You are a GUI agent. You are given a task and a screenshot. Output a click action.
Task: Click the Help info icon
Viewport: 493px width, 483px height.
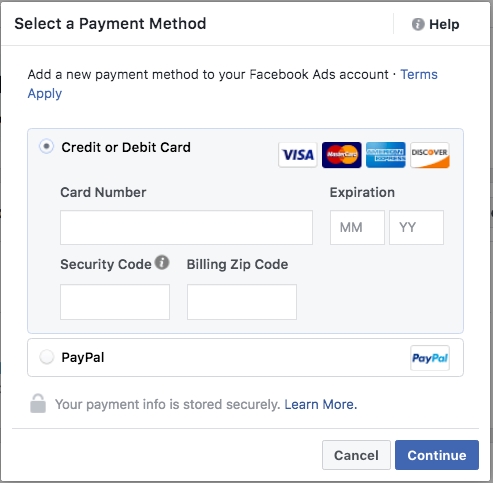coord(418,24)
